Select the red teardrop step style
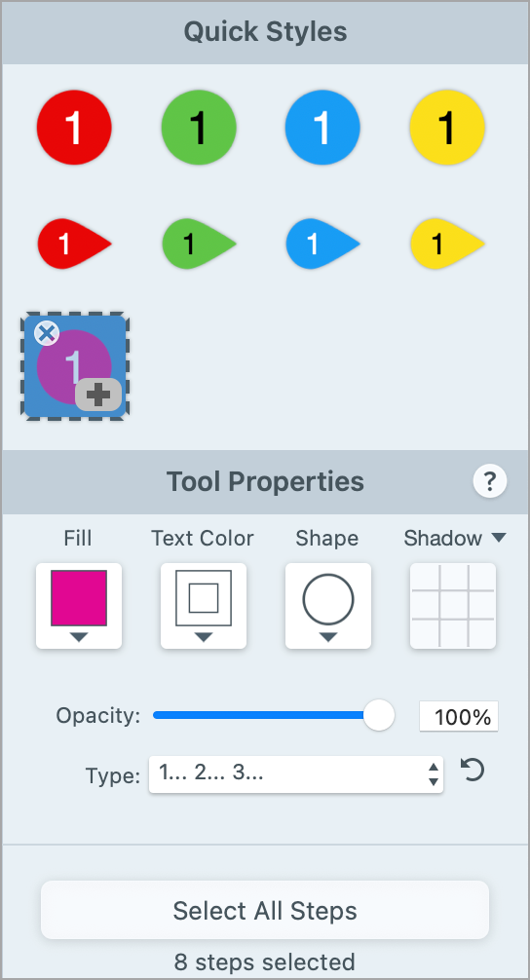Screen dimensions: 530x980 point(74,244)
